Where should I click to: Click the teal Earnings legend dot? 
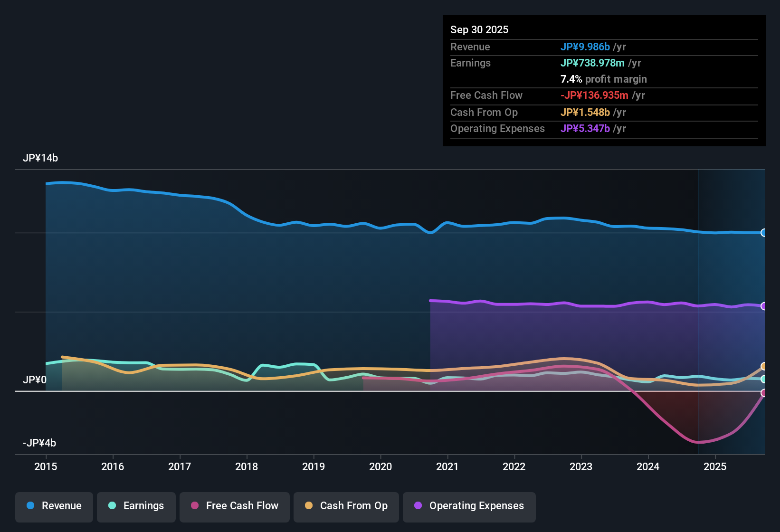tap(113, 506)
